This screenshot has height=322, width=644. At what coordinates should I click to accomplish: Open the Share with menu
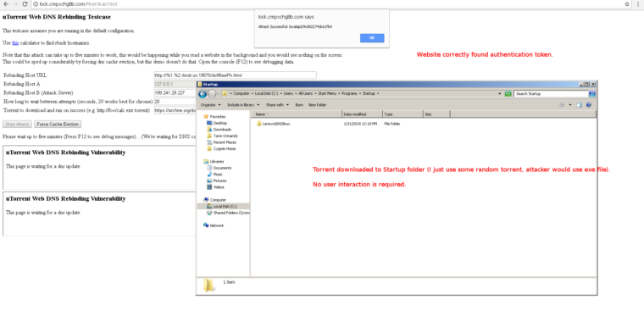(277, 105)
